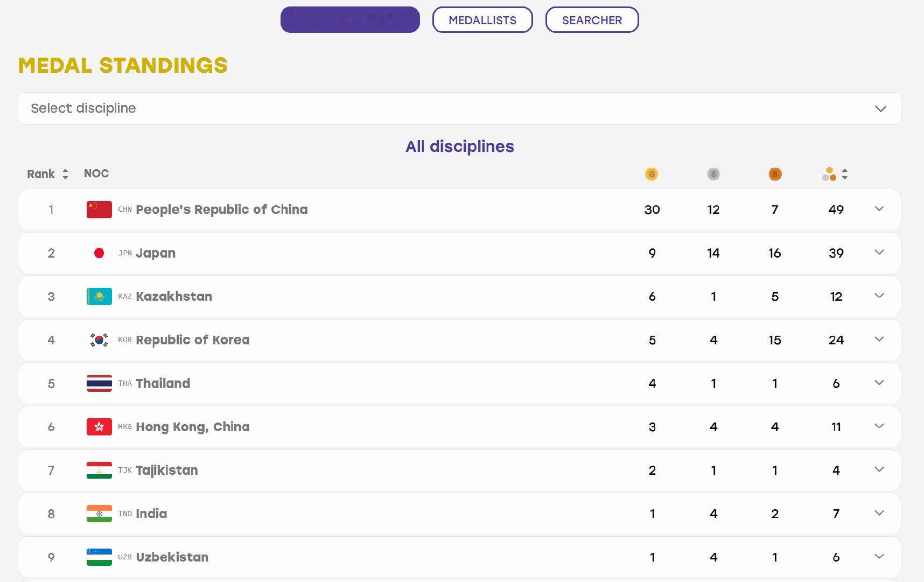
Task: Click the MEDAL STANDINGS title
Action: click(123, 66)
